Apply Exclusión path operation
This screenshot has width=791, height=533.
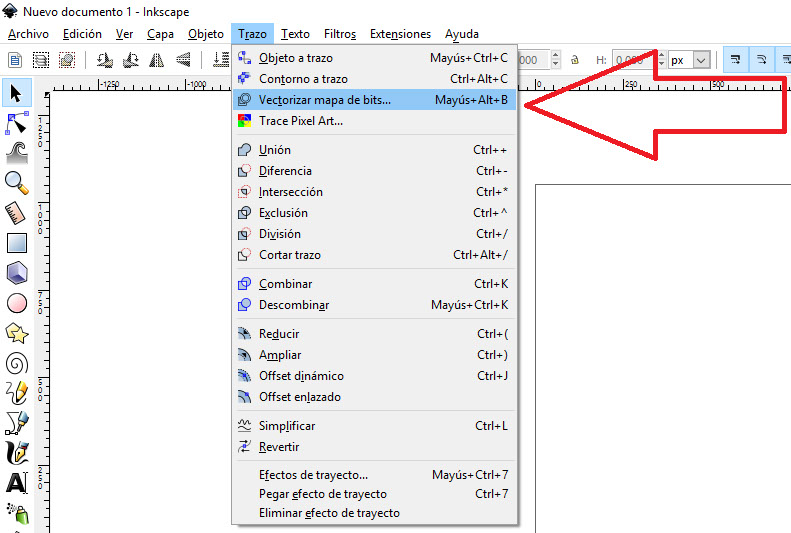click(x=375, y=213)
